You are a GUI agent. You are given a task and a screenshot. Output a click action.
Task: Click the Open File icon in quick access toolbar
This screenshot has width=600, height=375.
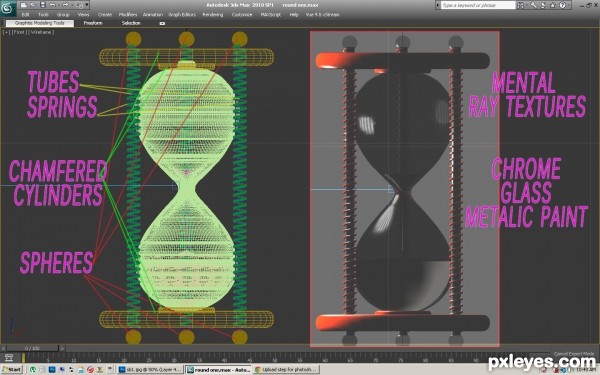click(33, 5)
